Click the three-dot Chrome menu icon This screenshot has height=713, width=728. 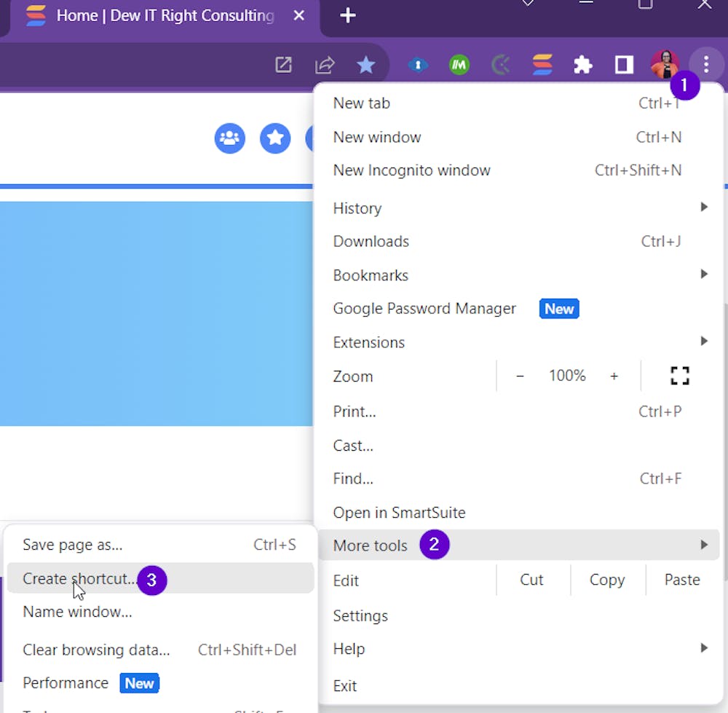point(705,65)
